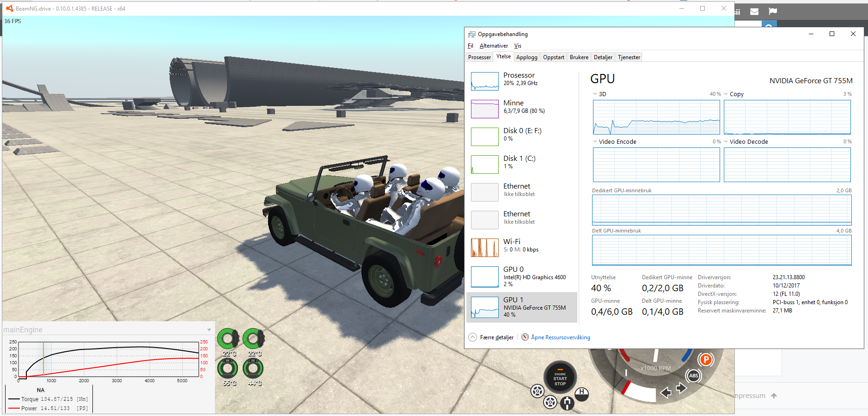Screen dimensions: 868x416
Task: Click the DirectX version 12 (FL 11.0) value
Action: pyautogui.click(x=786, y=294)
